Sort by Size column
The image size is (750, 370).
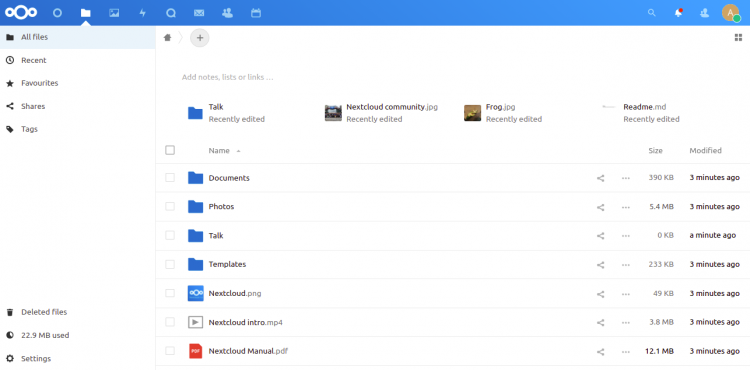tap(655, 151)
